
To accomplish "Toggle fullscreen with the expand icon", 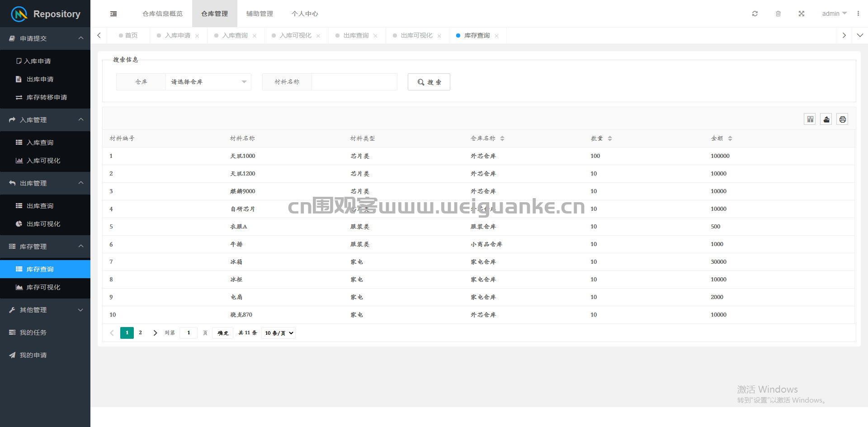I will tap(801, 14).
